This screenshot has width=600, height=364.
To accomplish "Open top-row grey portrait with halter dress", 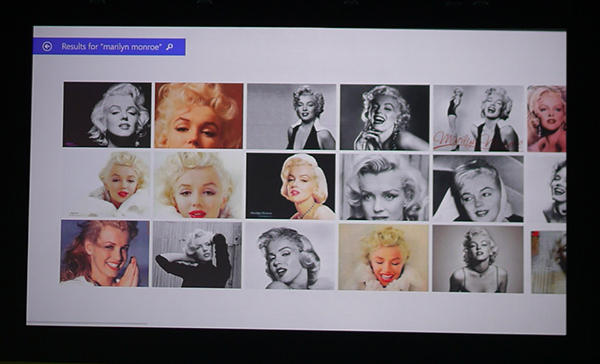I will click(292, 117).
